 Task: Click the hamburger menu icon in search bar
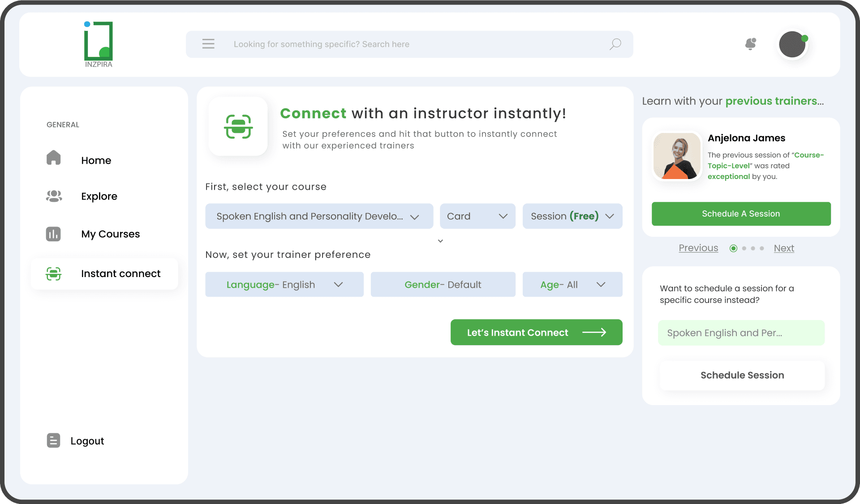(x=208, y=44)
